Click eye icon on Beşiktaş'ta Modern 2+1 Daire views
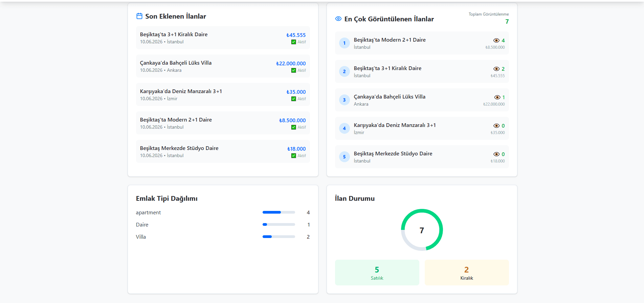This screenshot has width=644, height=303. [x=496, y=40]
